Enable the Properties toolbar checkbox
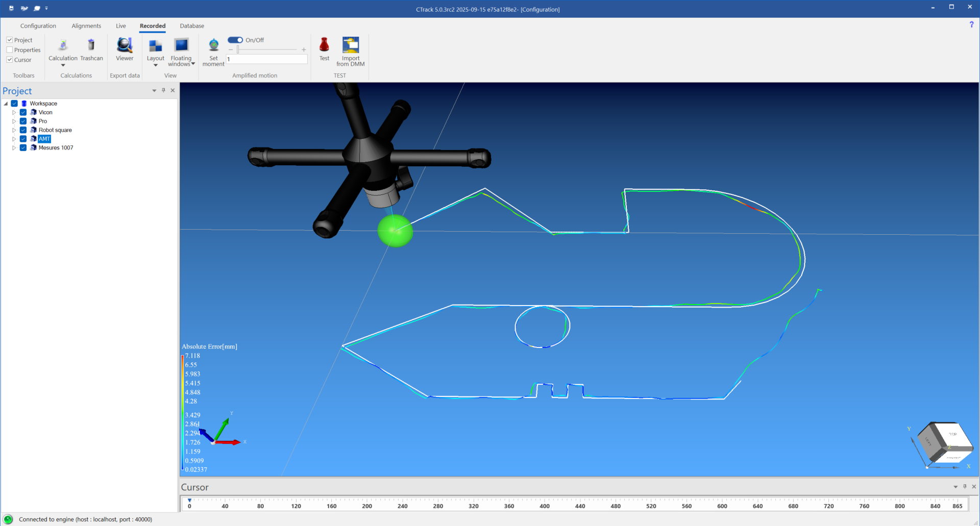 coord(10,50)
